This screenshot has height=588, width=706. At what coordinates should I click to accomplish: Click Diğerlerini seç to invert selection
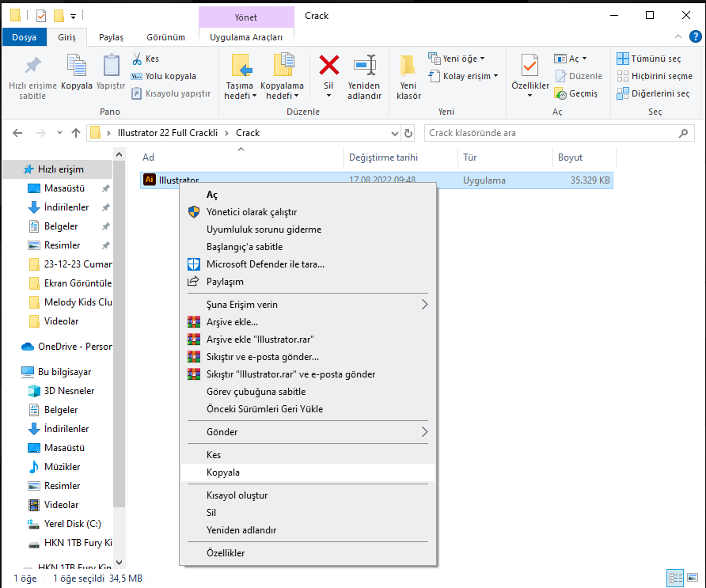pyautogui.click(x=653, y=93)
